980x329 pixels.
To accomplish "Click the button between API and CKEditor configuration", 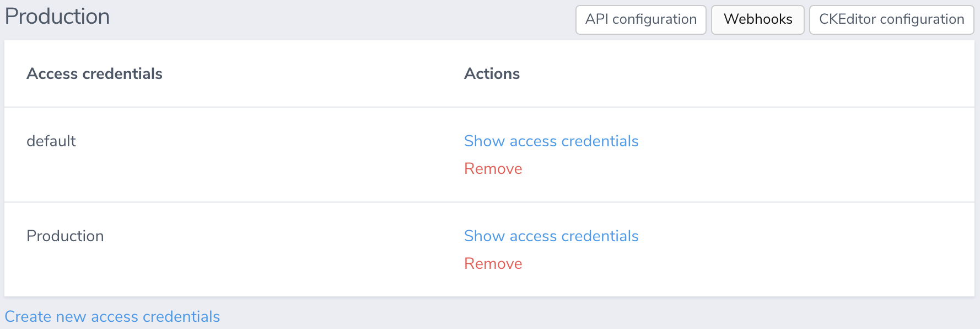I will pyautogui.click(x=758, y=20).
